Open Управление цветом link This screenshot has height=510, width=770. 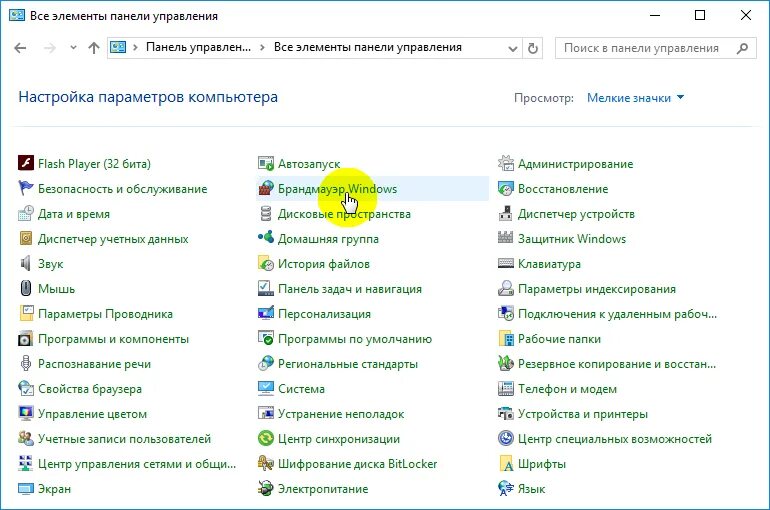click(92, 414)
